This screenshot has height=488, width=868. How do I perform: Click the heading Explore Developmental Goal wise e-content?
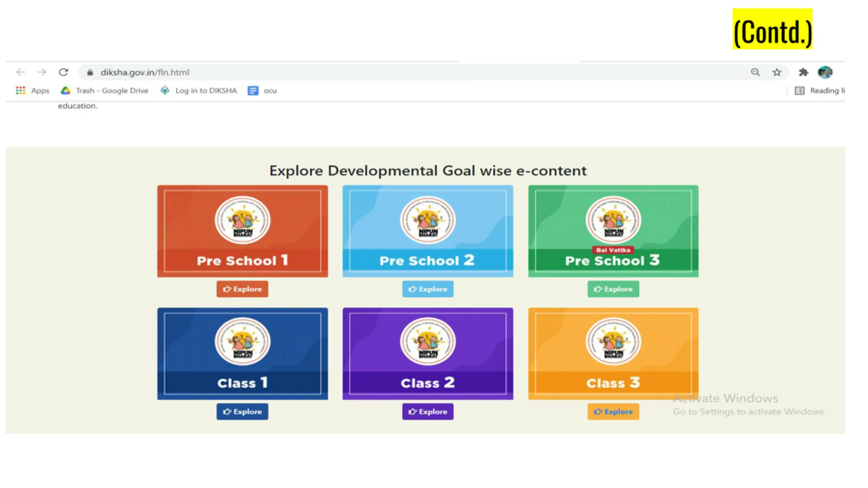(428, 171)
